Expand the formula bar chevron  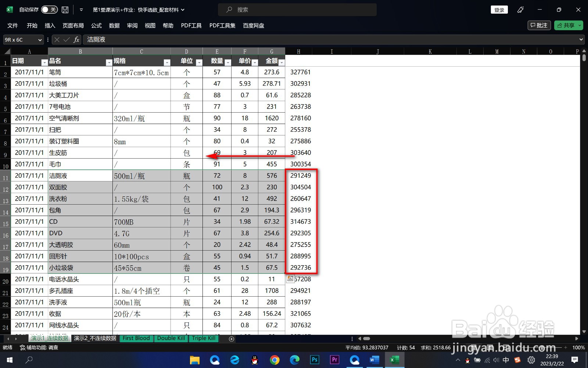(581, 39)
